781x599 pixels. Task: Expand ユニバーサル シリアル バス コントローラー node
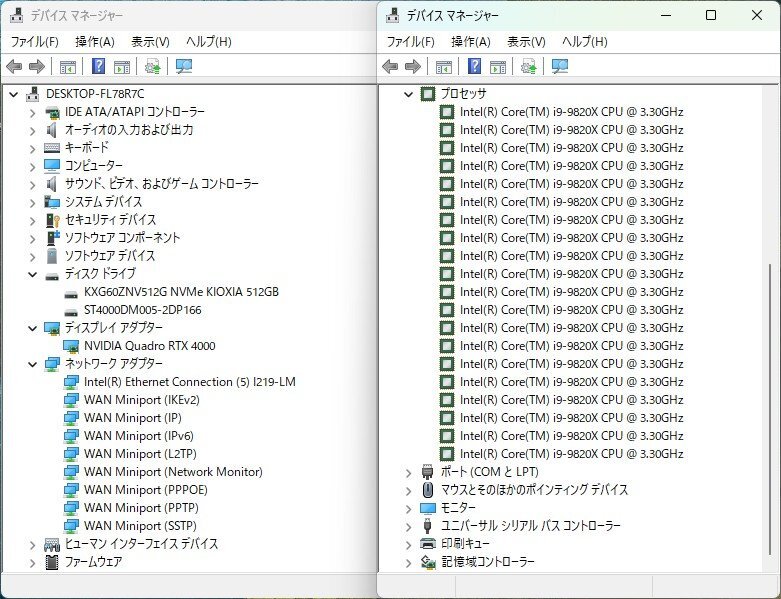408,527
